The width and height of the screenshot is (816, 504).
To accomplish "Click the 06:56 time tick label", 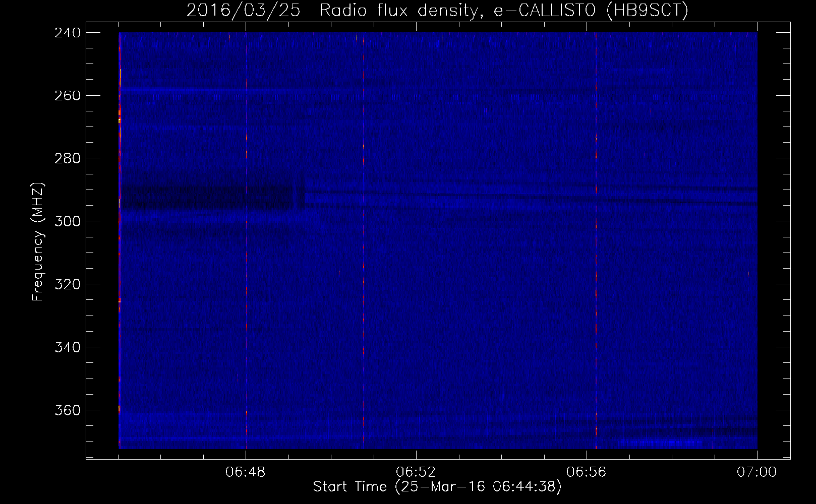I will [587, 472].
